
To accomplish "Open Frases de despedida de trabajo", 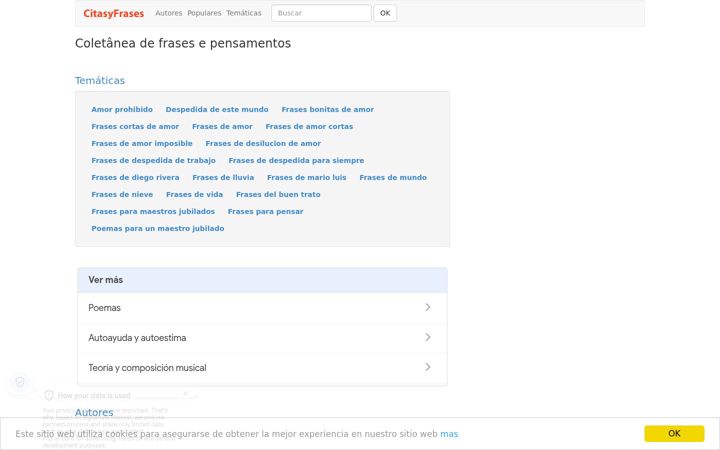I will click(153, 160).
